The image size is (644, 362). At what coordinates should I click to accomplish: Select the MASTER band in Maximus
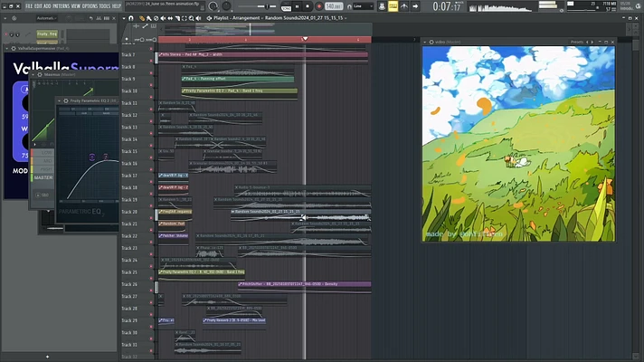point(43,177)
